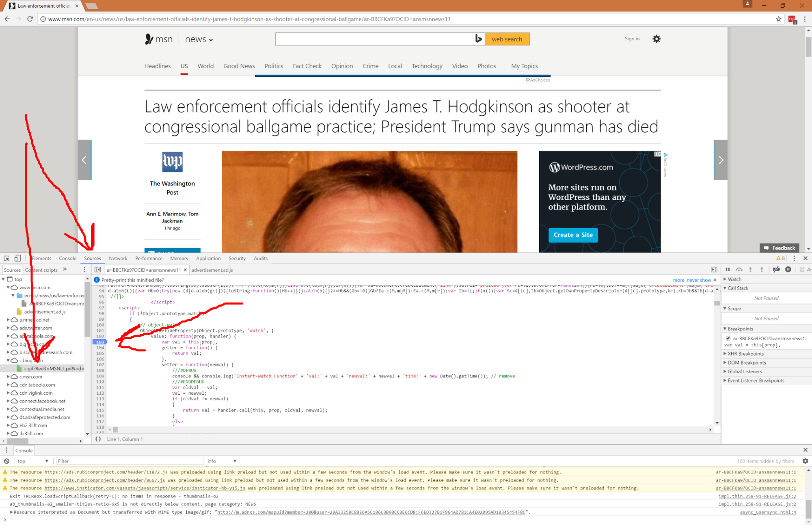Toggle breakpoint on line 103 gutter
The image size is (812, 525).
[100, 342]
